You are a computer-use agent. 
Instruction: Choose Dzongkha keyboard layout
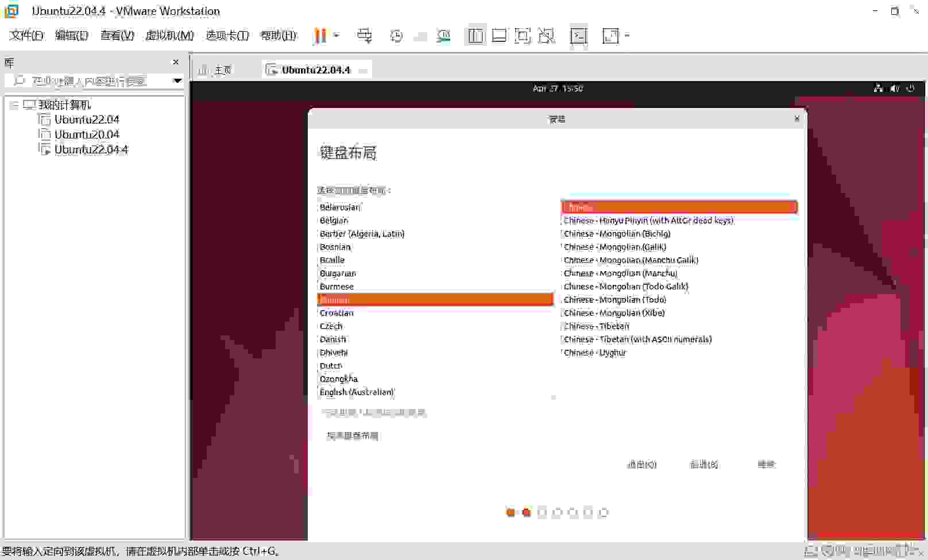[435, 379]
